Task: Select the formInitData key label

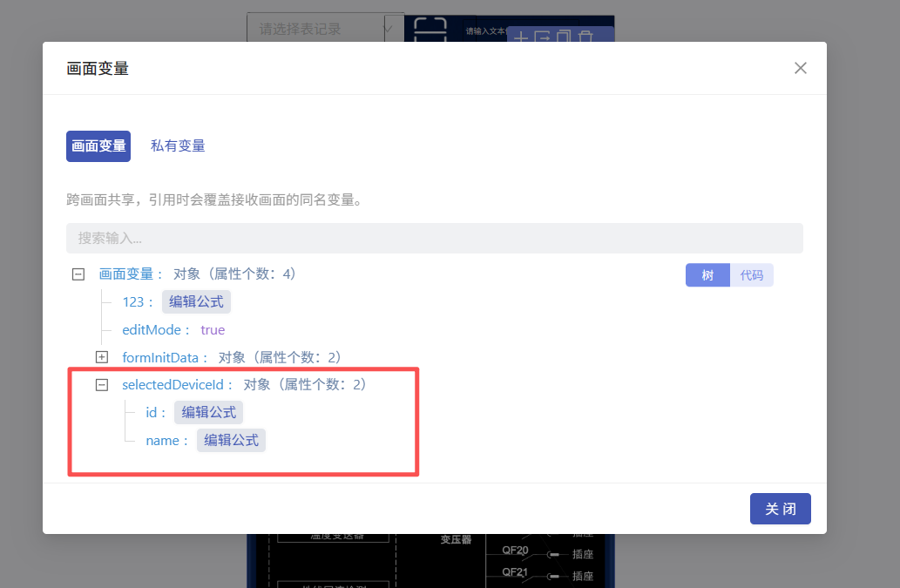Action: coord(163,357)
